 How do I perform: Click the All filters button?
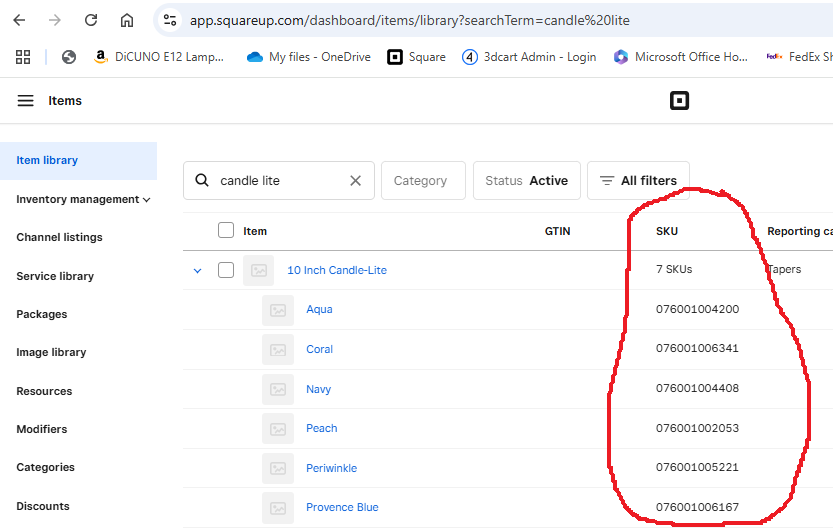tap(638, 181)
